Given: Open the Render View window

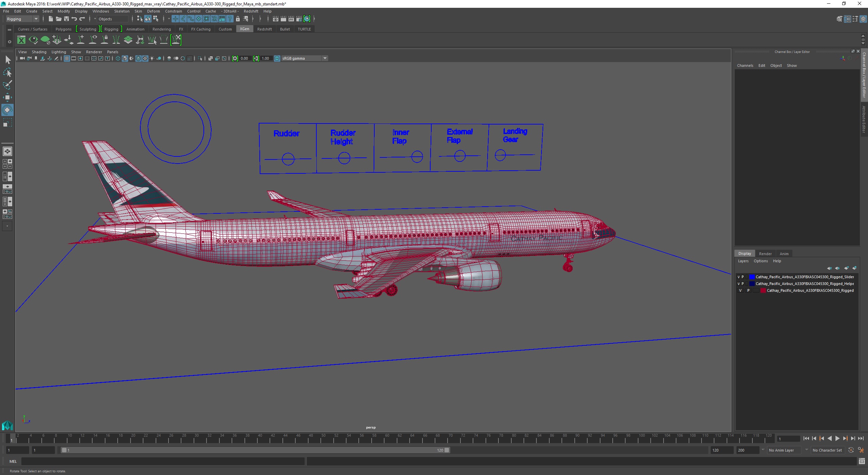Looking at the screenshot, I should (275, 19).
